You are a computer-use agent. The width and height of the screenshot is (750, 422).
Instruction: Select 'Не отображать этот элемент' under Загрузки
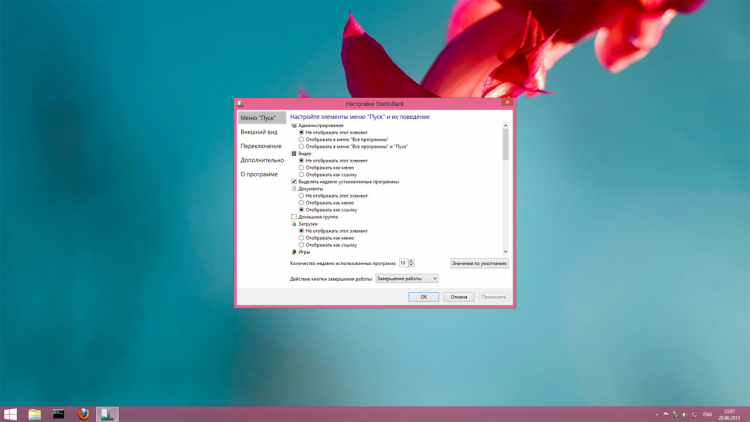(x=301, y=231)
